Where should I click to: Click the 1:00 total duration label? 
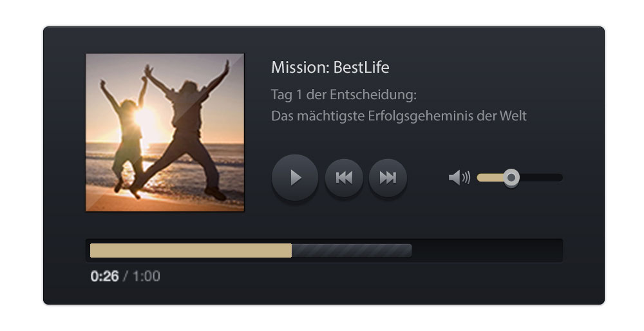pos(146,276)
